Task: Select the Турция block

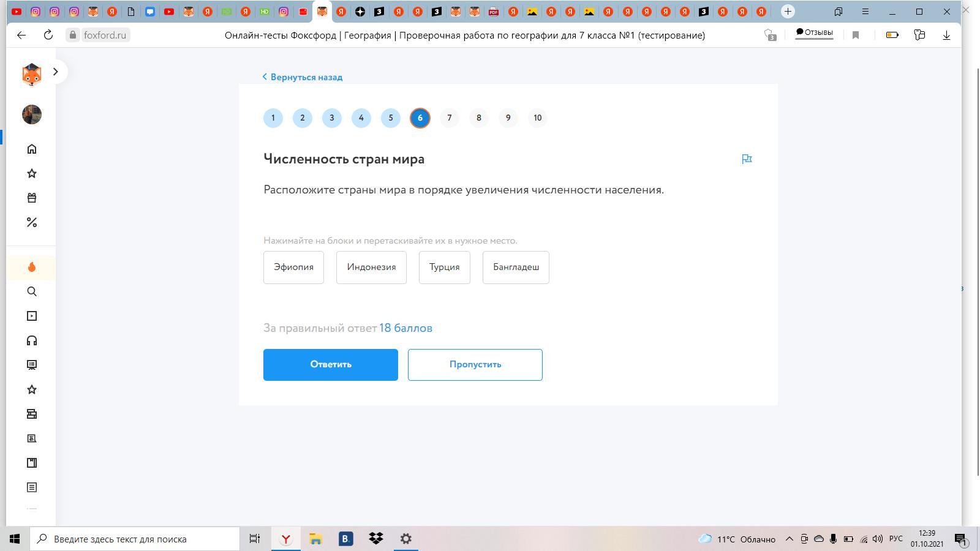Action: click(445, 268)
